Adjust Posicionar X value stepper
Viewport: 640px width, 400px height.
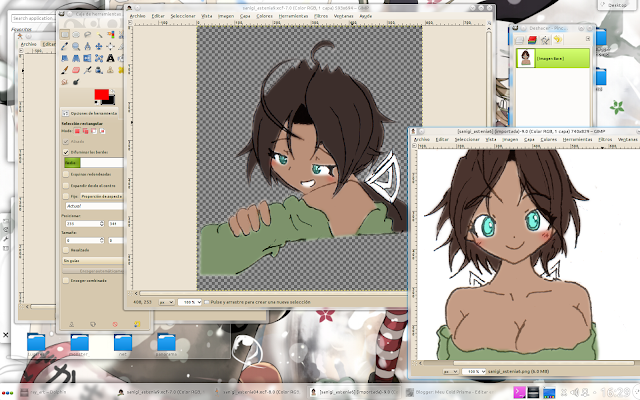point(102,224)
